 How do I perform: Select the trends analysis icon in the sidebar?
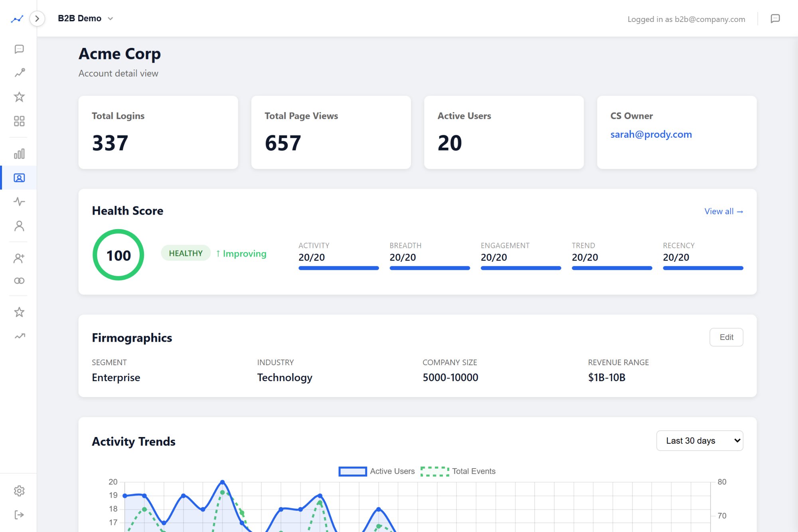pyautogui.click(x=19, y=73)
